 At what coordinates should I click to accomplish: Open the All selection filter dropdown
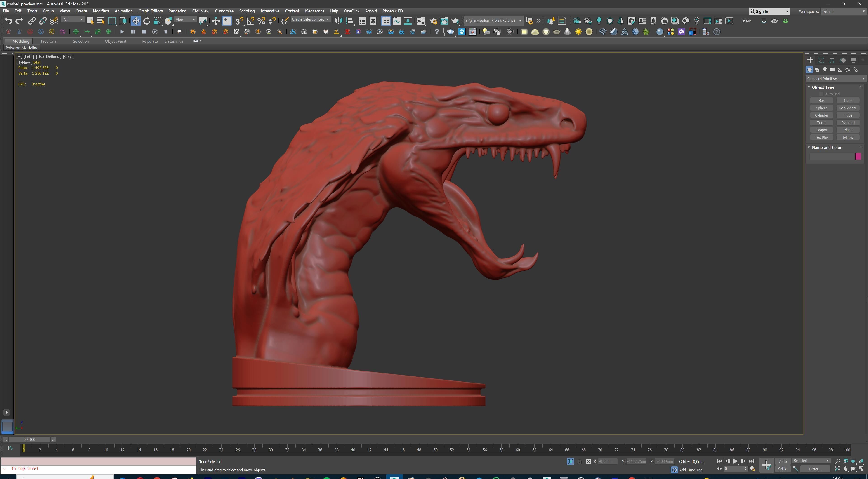coord(73,19)
